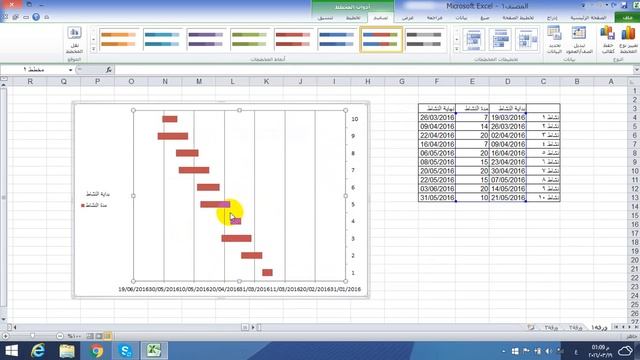640x360 pixels.
Task: Pick the red chart style
Action: [x=293, y=39]
